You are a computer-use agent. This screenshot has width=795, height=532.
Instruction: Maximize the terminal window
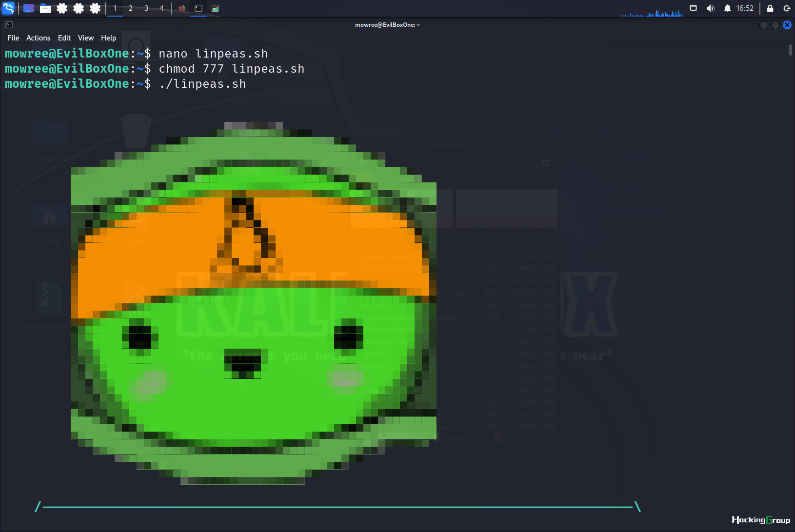(x=775, y=25)
